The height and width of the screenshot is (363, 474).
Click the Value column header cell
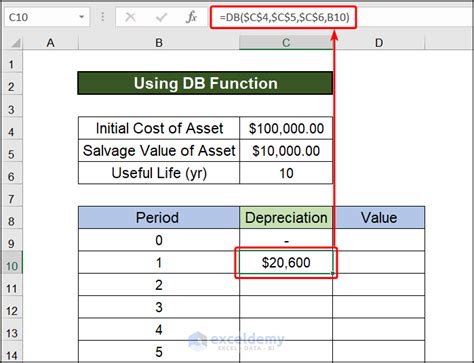379,218
